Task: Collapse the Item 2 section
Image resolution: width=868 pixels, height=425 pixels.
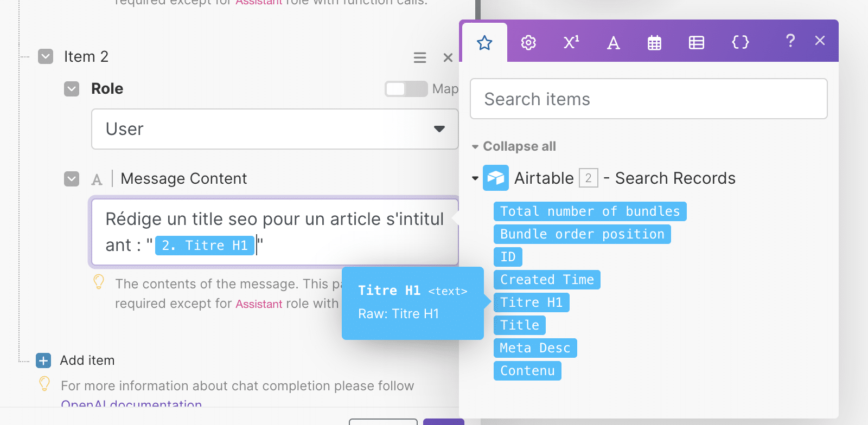Action: tap(46, 56)
